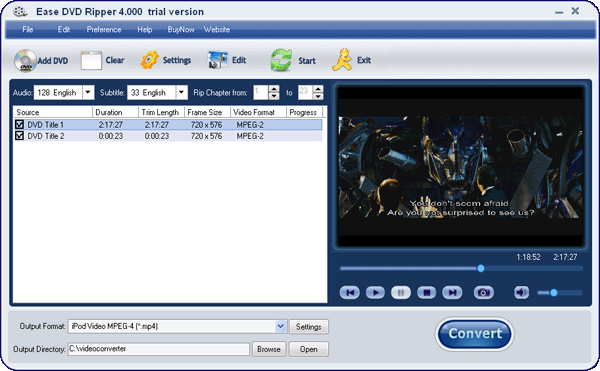Click the Rip Chapter from field

[261, 92]
